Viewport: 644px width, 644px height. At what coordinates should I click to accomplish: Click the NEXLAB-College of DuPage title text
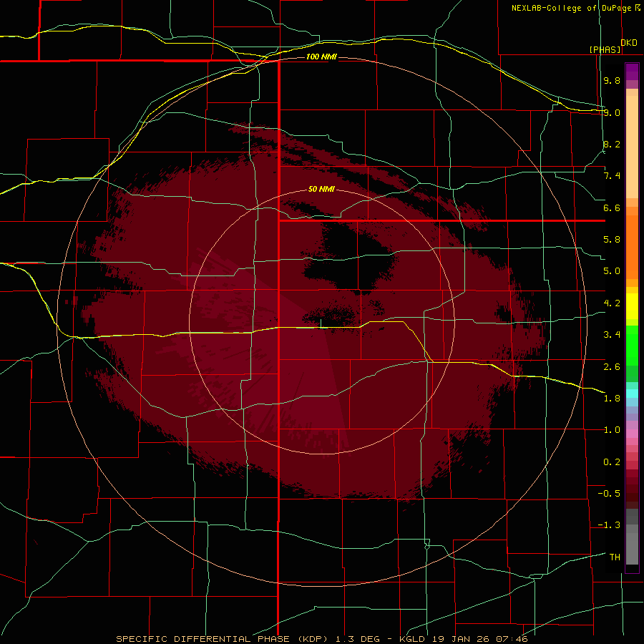571,8
